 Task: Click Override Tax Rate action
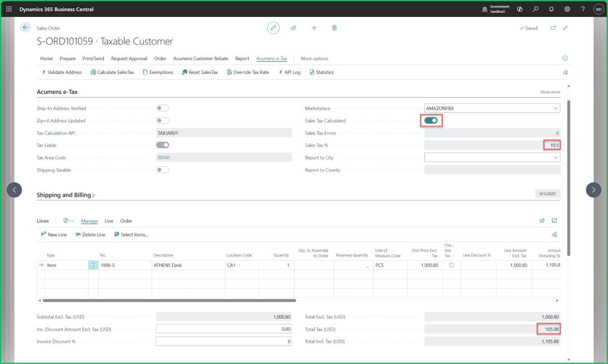point(248,72)
